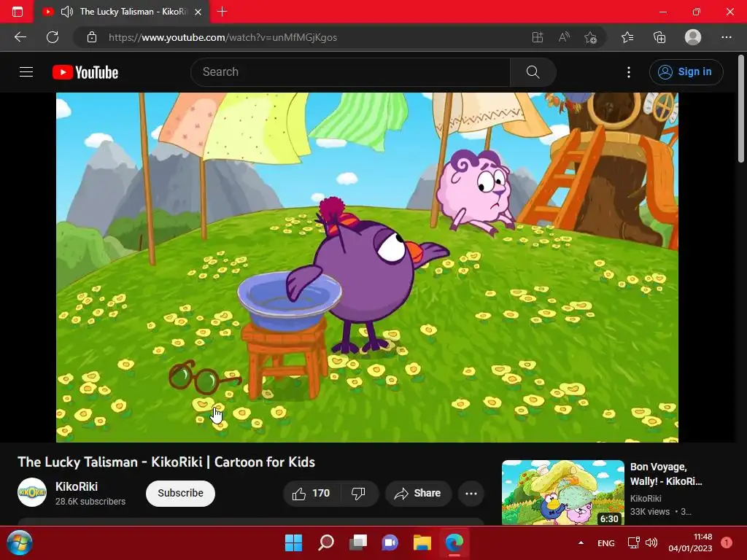Open more actions ellipsis below video
The width and height of the screenshot is (747, 560).
[471, 494]
